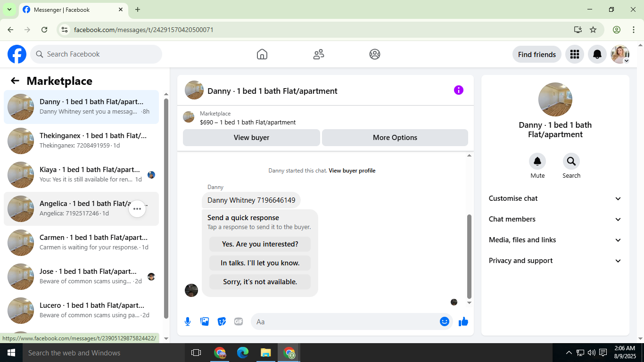644x362 pixels.
Task: Open Microsoft Edge from the taskbar
Action: click(x=243, y=353)
